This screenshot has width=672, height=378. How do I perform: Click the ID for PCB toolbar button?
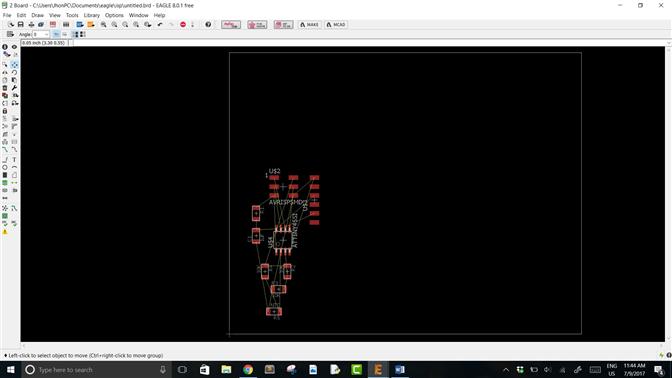tap(283, 24)
